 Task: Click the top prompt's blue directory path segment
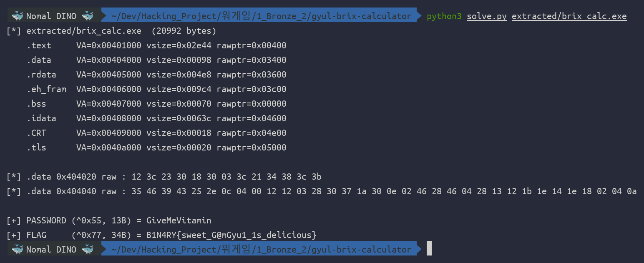(262, 16)
